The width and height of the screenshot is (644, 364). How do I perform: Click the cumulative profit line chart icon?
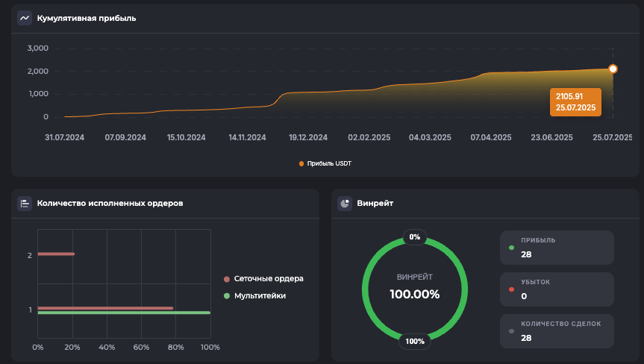tap(25, 18)
